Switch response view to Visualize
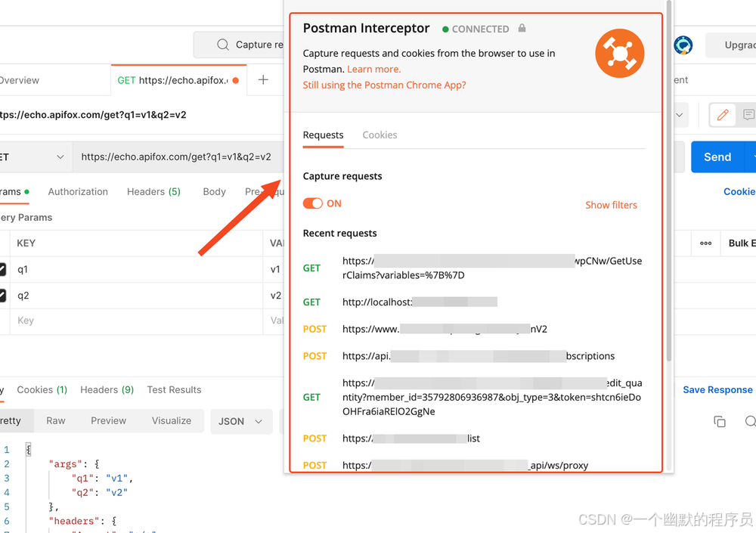Image resolution: width=756 pixels, height=533 pixels. pyautogui.click(x=172, y=420)
